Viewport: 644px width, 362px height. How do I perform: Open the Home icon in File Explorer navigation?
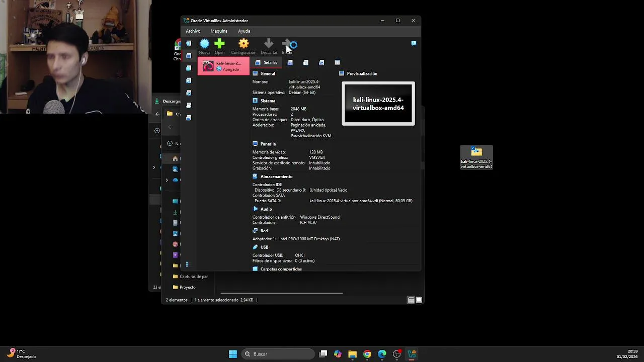[175, 158]
